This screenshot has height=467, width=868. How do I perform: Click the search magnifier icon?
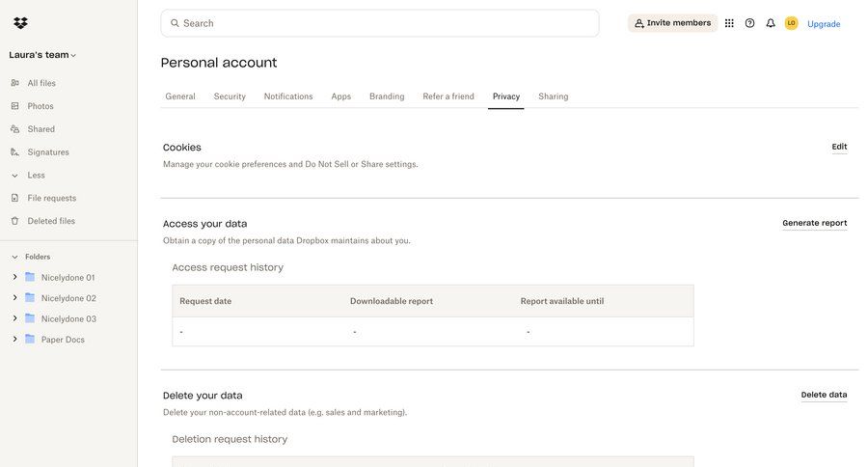tap(175, 23)
